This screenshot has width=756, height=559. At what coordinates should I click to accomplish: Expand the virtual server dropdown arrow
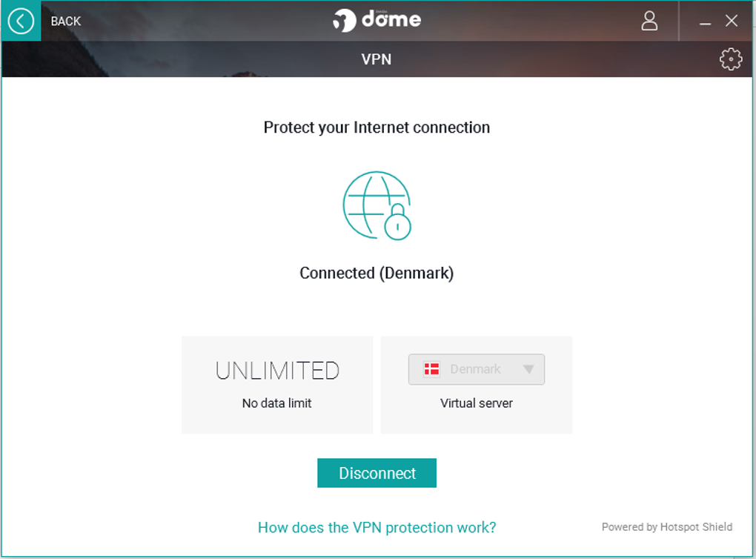(x=528, y=369)
